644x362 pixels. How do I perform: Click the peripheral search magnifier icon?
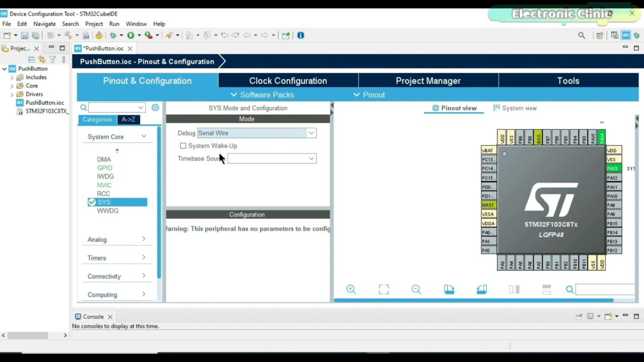click(x=84, y=108)
